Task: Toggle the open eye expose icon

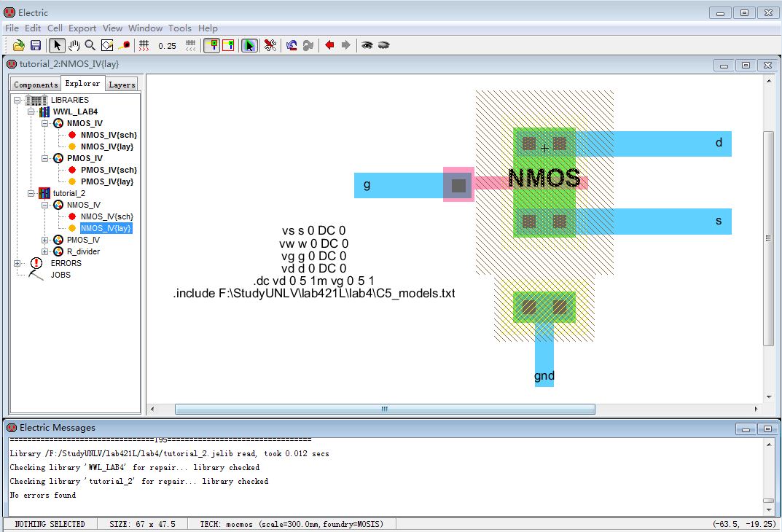Action: (x=367, y=45)
